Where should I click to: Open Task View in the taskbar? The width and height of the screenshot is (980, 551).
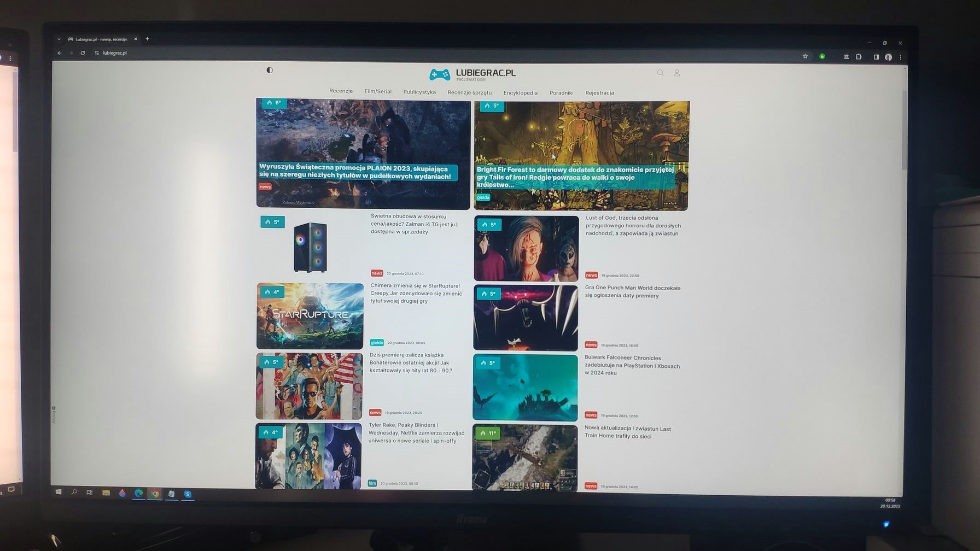pos(90,493)
